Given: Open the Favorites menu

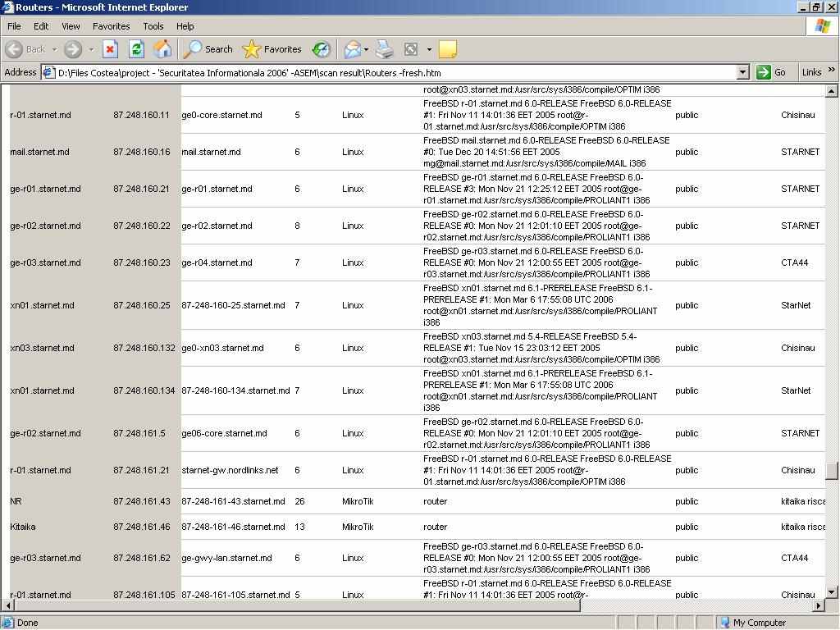Looking at the screenshot, I should point(112,26).
